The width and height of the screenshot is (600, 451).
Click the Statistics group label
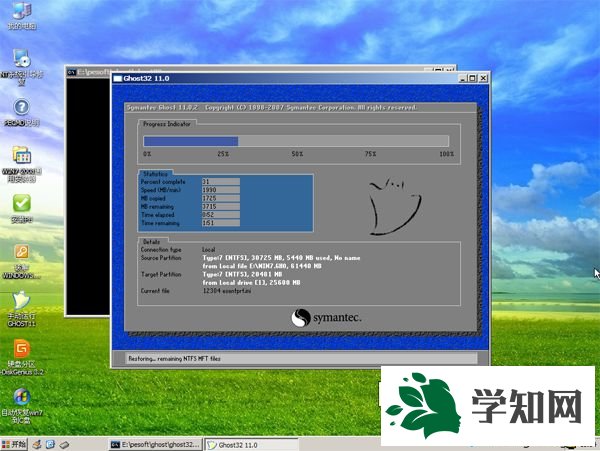click(x=155, y=174)
